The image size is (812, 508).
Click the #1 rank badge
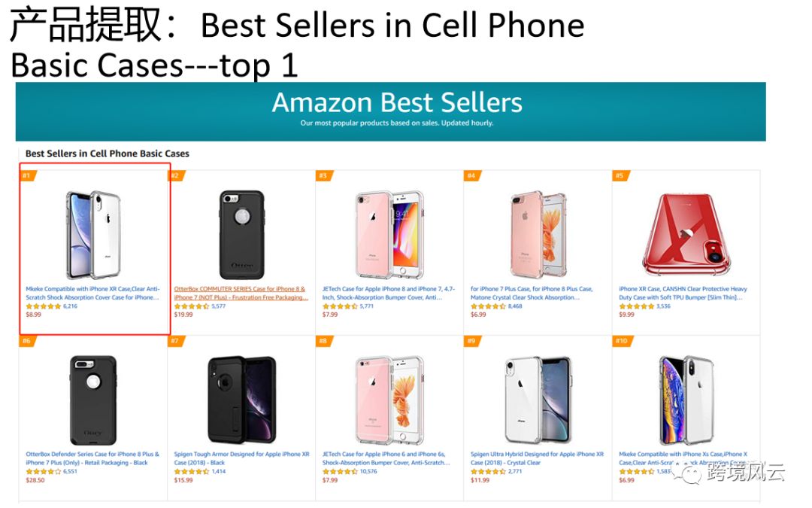[x=26, y=176]
